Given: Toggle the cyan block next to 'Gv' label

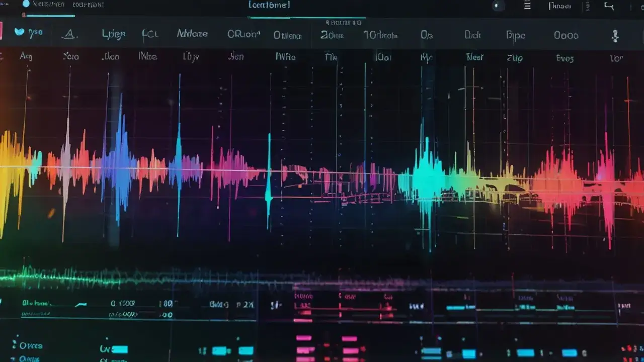Looking at the screenshot, I should pyautogui.click(x=120, y=349).
